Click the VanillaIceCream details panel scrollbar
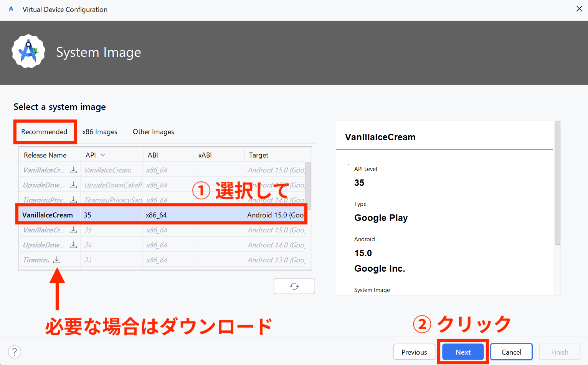This screenshot has height=365, width=588. [x=558, y=183]
